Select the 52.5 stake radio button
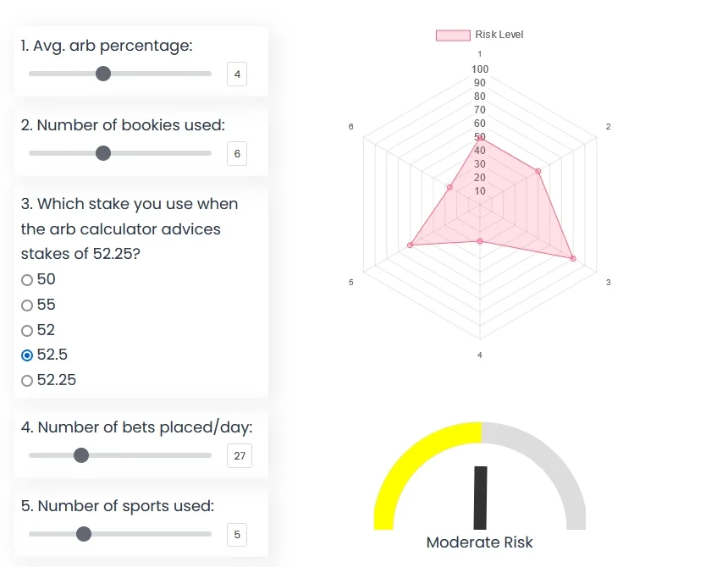Screen dimensions: 728x567 (x=27, y=355)
